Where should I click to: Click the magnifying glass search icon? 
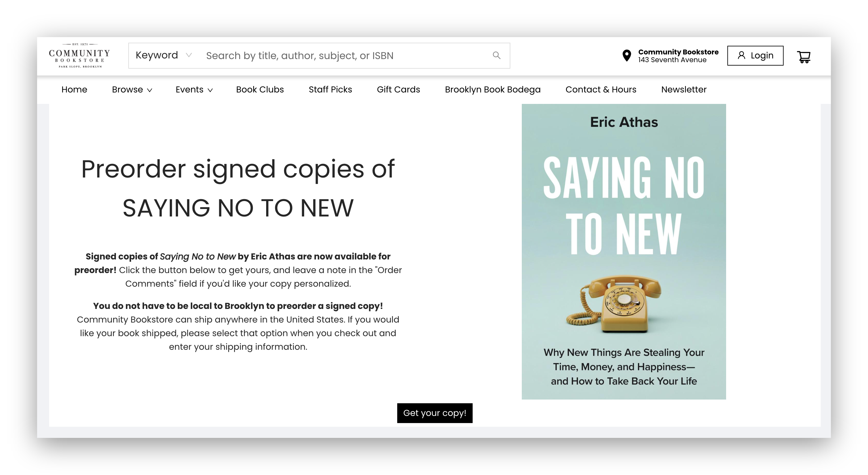496,55
